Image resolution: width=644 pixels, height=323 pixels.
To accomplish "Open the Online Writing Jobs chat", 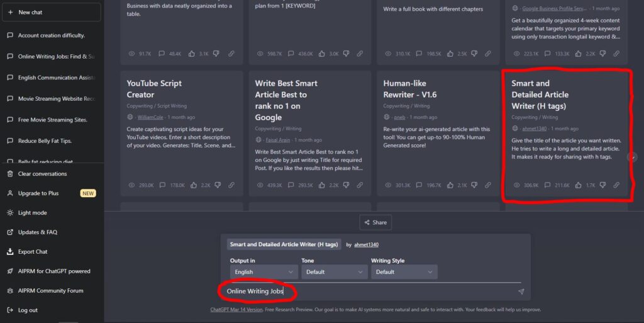I will (x=52, y=56).
